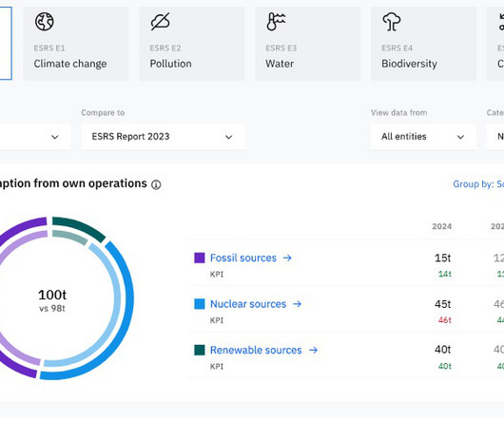Open the Renewable sources link
The height and width of the screenshot is (421, 504).
pyautogui.click(x=256, y=350)
